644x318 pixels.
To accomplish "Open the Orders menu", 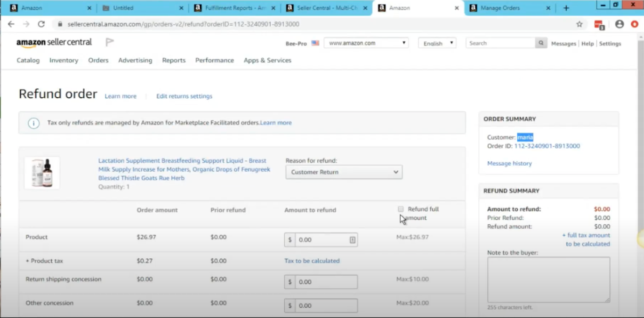I will click(98, 60).
